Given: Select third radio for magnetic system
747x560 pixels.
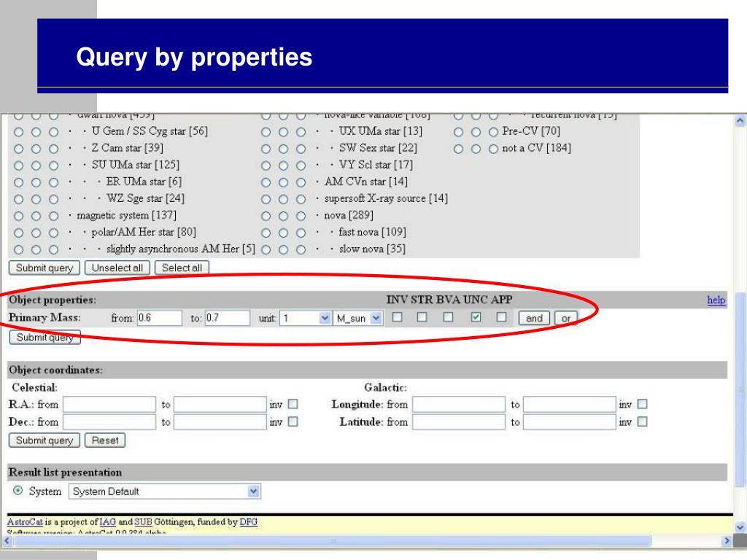Looking at the screenshot, I should (x=53, y=216).
